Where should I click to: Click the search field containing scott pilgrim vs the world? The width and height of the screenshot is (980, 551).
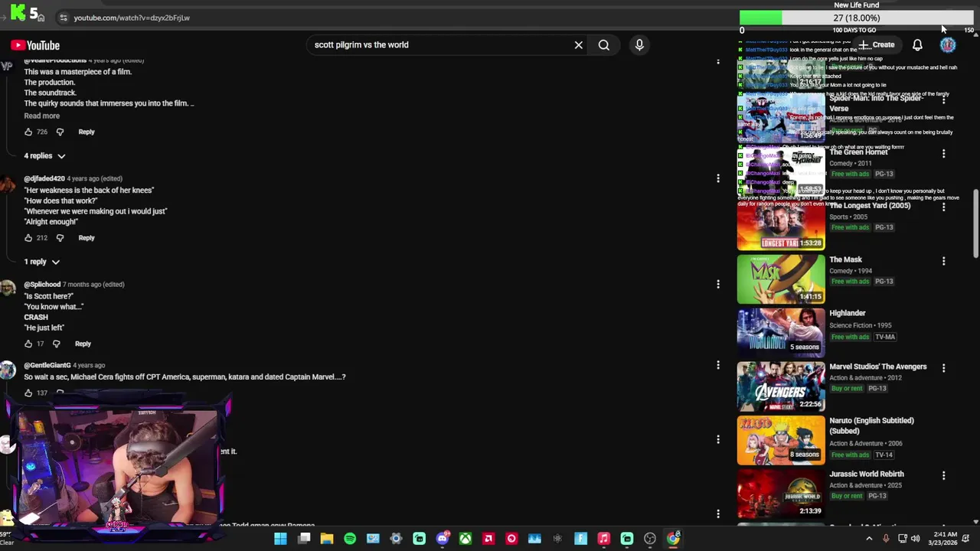pyautogui.click(x=440, y=45)
